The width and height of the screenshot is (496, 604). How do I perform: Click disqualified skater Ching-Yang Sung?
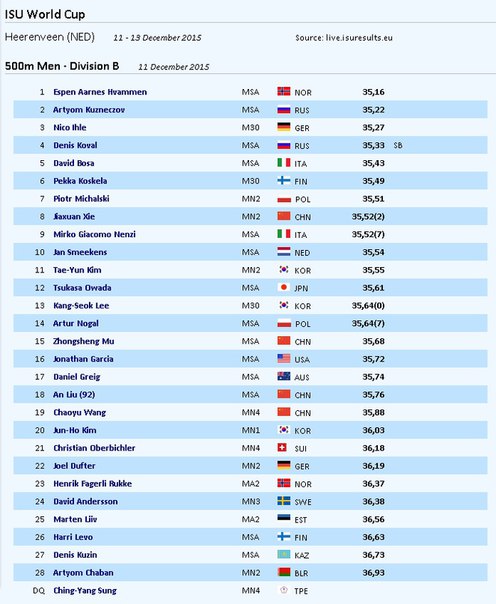point(85,591)
